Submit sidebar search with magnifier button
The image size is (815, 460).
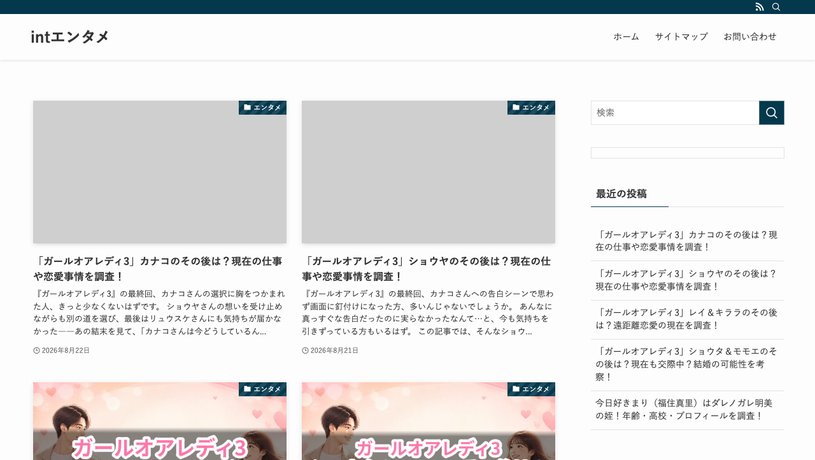[x=771, y=113]
